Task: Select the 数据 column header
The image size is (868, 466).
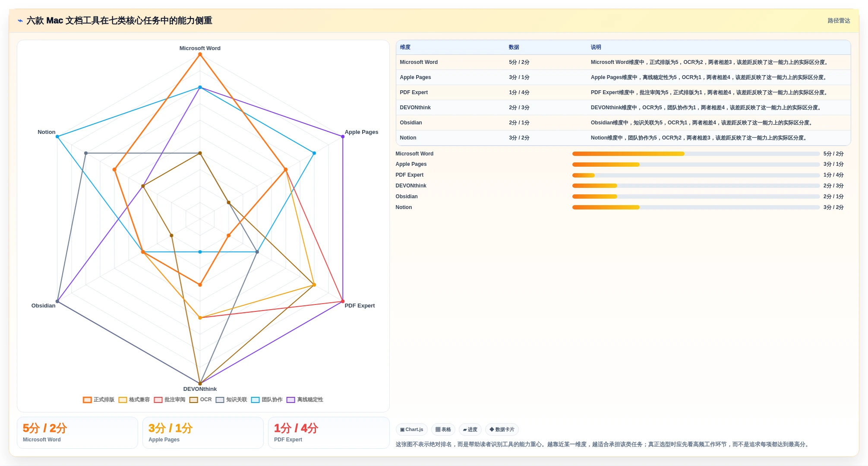Action: coord(514,47)
